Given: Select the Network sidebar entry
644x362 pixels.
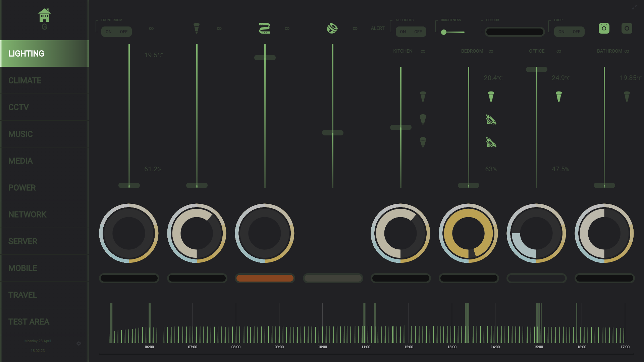Looking at the screenshot, I should (27, 215).
